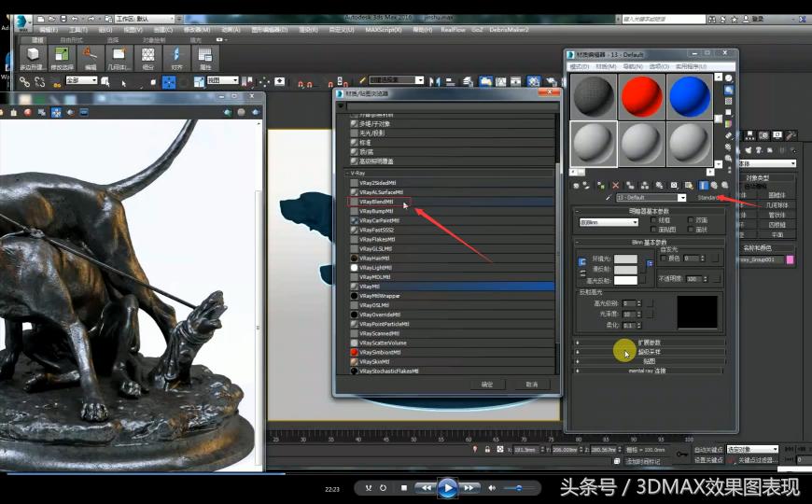Click the red X reset material icon
This screenshot has width=812, height=504.
point(615,185)
